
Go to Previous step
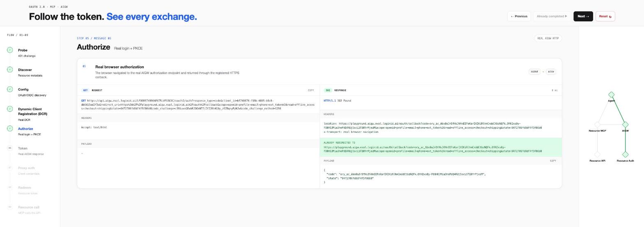click(x=519, y=16)
